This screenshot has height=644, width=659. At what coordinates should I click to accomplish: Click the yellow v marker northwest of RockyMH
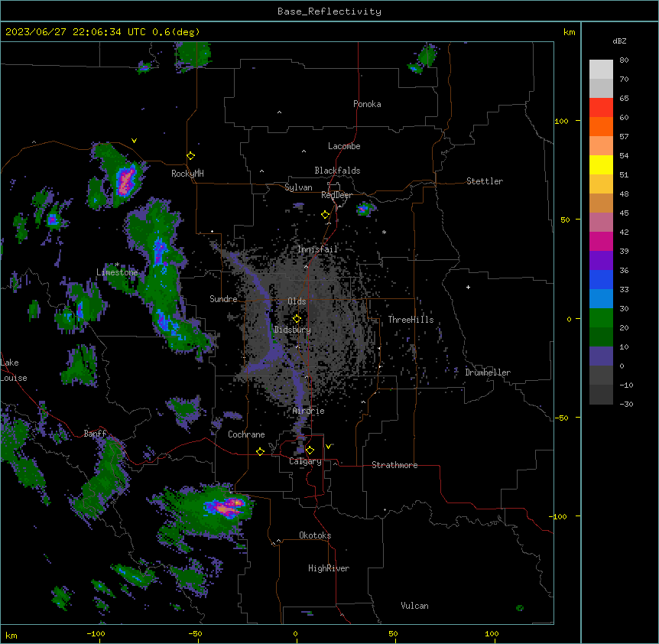(x=134, y=141)
